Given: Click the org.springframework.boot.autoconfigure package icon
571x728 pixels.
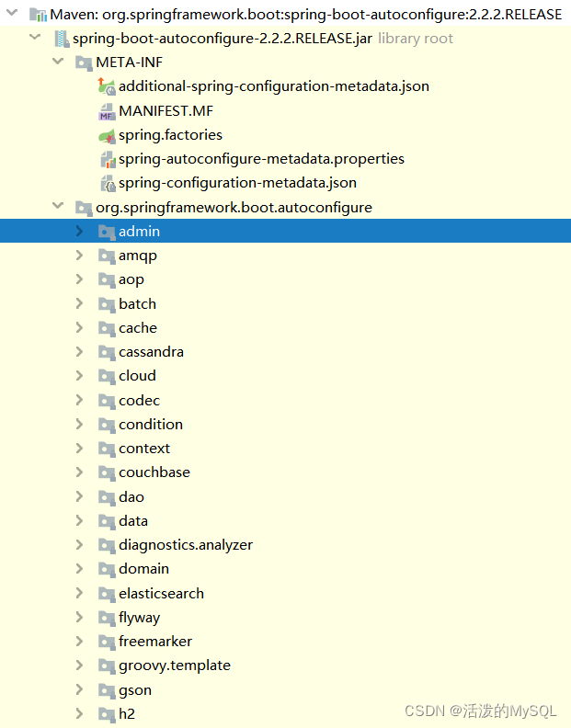Looking at the screenshot, I should 84,208.
